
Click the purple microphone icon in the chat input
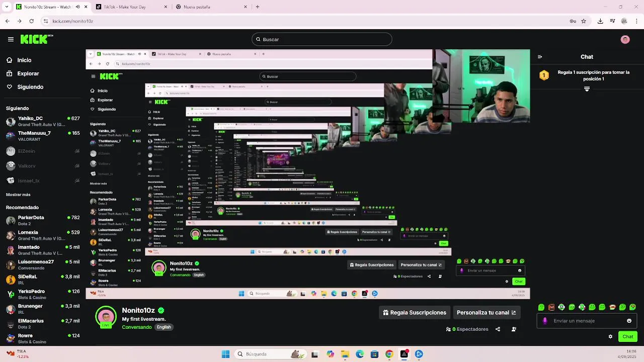pyautogui.click(x=545, y=321)
